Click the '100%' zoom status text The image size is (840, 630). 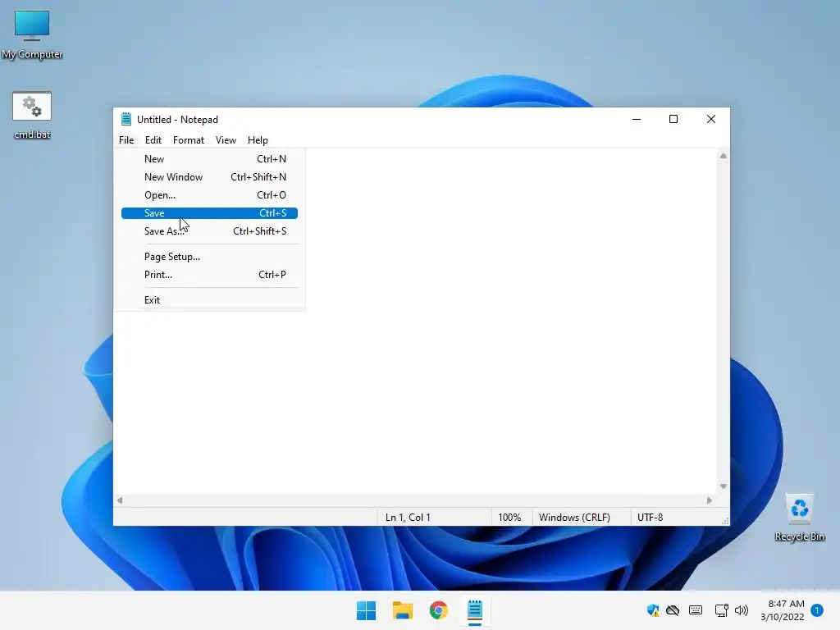(509, 518)
